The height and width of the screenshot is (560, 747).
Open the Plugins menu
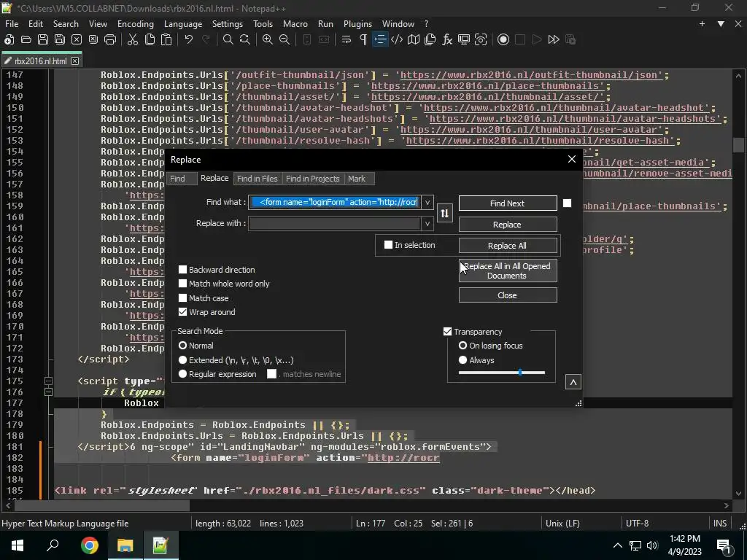click(357, 24)
